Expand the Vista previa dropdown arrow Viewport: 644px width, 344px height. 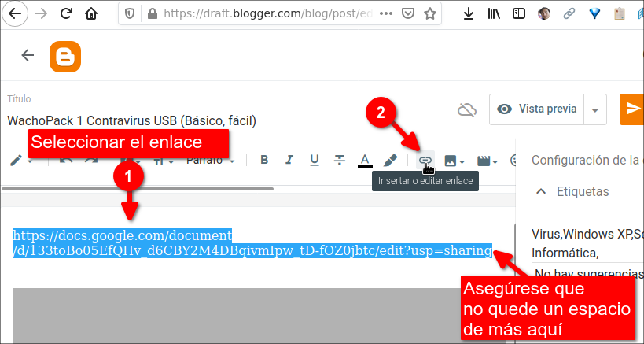point(594,109)
